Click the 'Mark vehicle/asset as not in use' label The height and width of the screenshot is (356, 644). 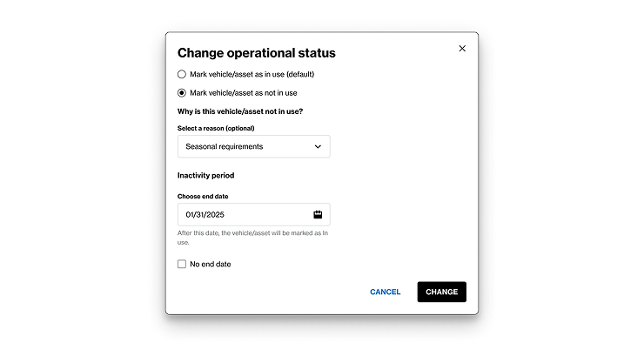(x=243, y=93)
